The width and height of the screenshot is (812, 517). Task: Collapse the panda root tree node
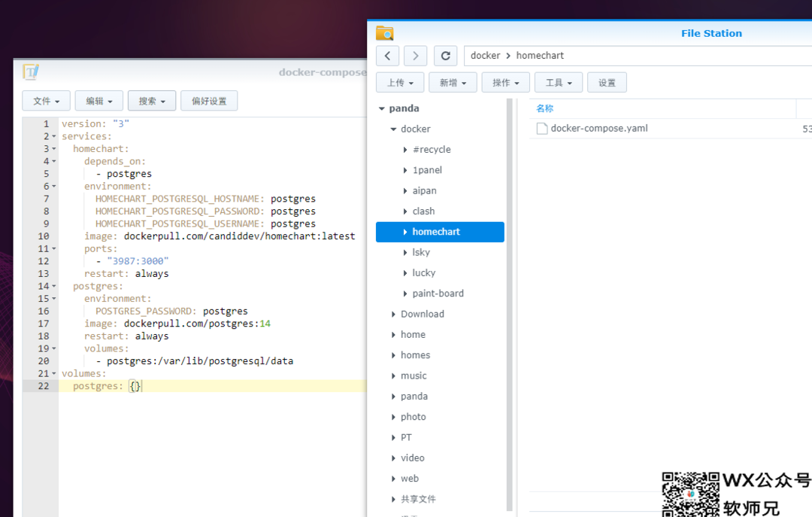tap(382, 108)
